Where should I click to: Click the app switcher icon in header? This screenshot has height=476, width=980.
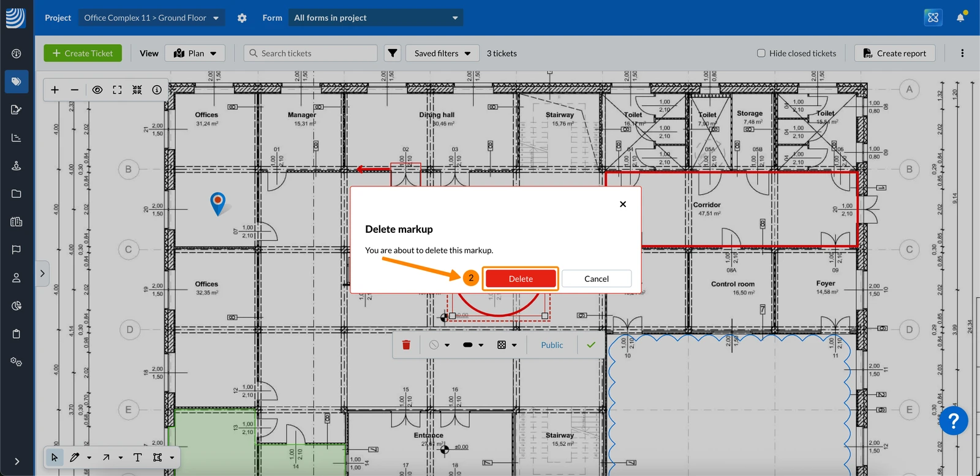point(933,17)
